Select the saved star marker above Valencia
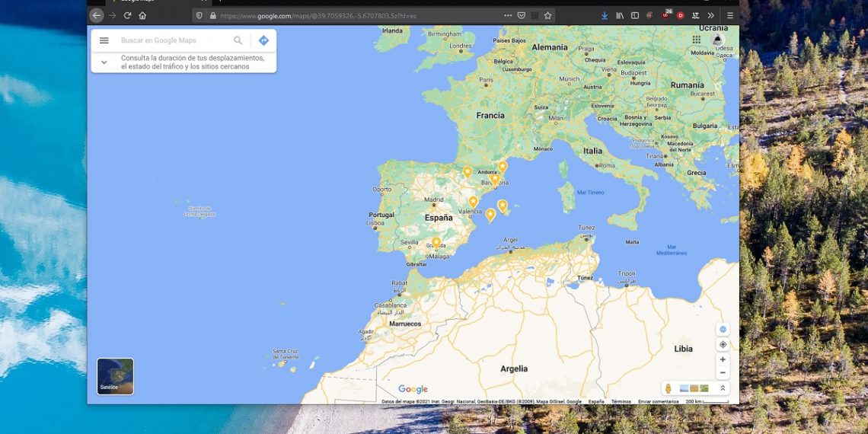This screenshot has height=434, width=868. 474,202
